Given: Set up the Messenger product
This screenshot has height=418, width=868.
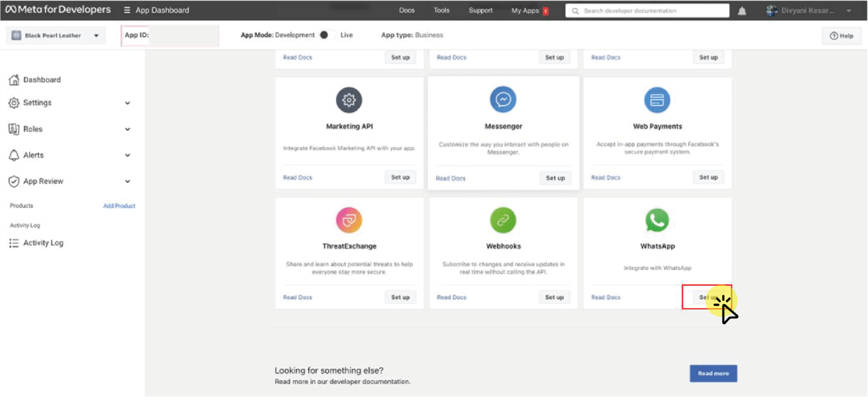Looking at the screenshot, I should 555,178.
